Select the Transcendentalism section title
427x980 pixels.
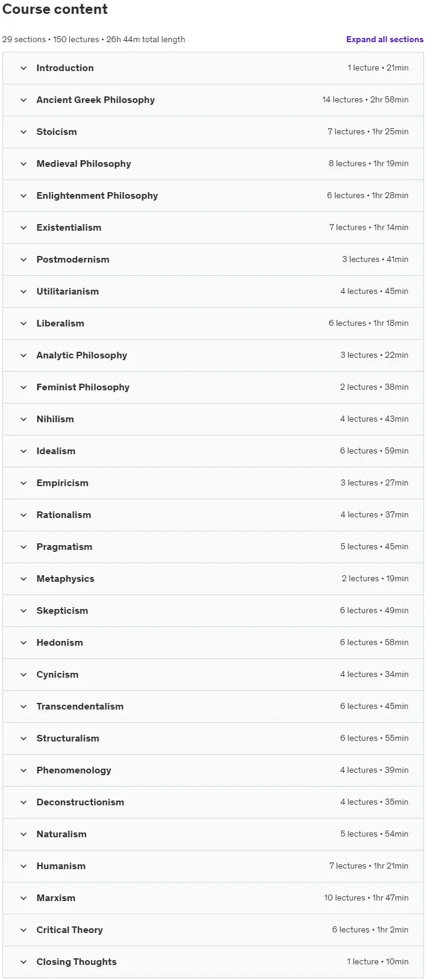(x=80, y=707)
